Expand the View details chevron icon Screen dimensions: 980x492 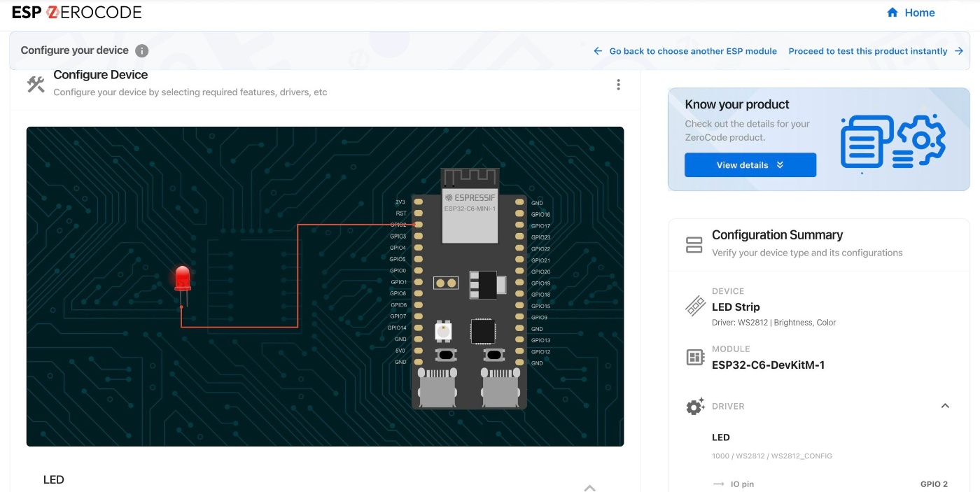780,165
